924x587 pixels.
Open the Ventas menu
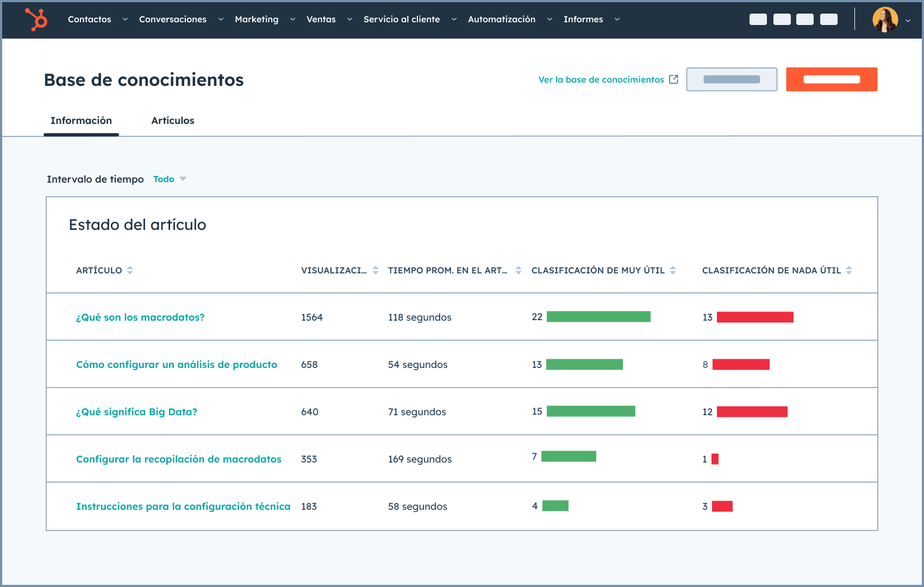(x=321, y=20)
